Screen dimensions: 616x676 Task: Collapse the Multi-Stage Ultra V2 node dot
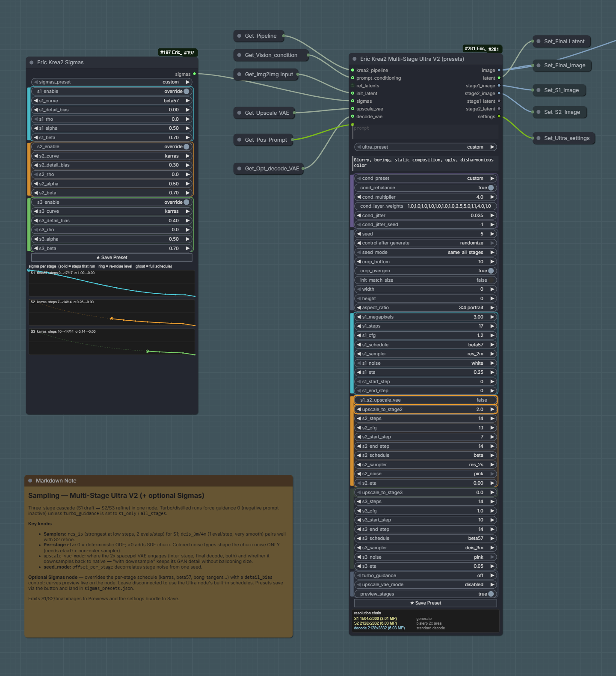[355, 59]
